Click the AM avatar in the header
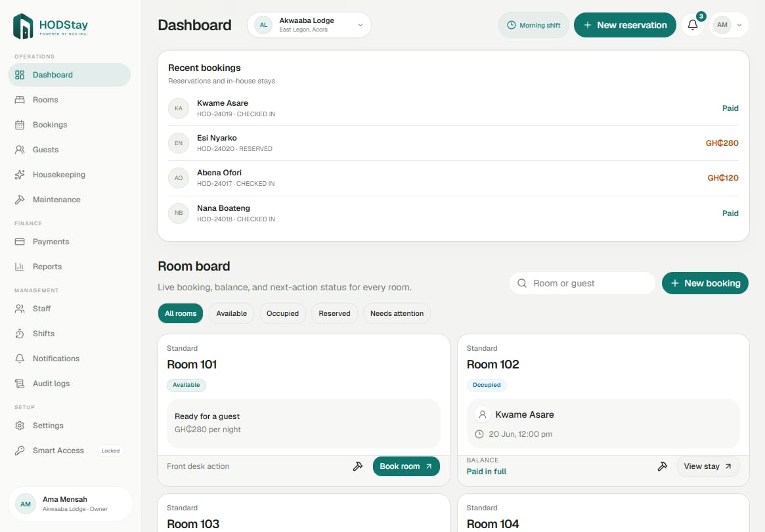Viewport: 765px width, 532px height. [x=722, y=25]
